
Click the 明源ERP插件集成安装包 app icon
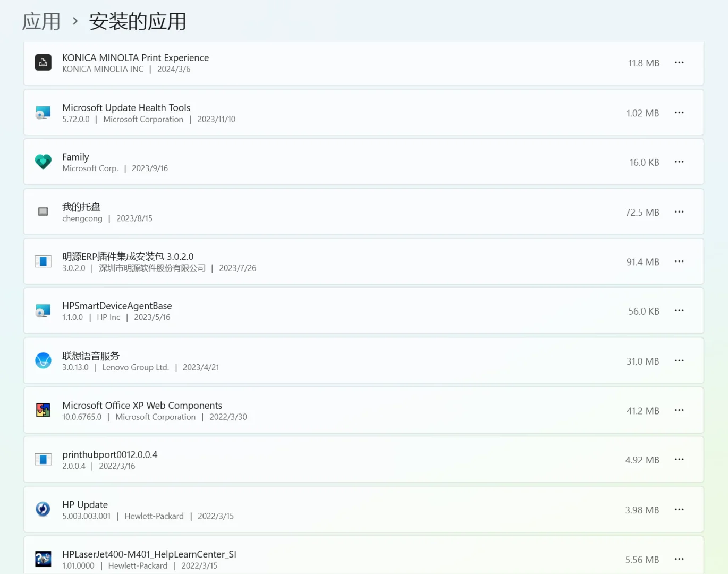click(x=43, y=261)
